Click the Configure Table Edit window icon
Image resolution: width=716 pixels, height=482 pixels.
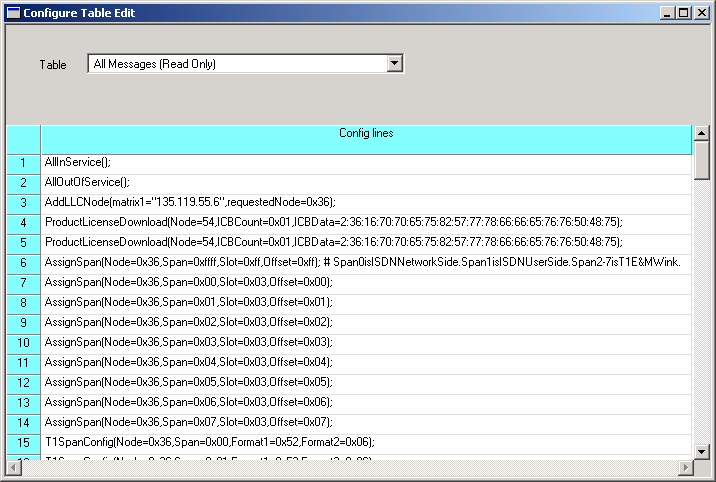pyautogui.click(x=12, y=13)
